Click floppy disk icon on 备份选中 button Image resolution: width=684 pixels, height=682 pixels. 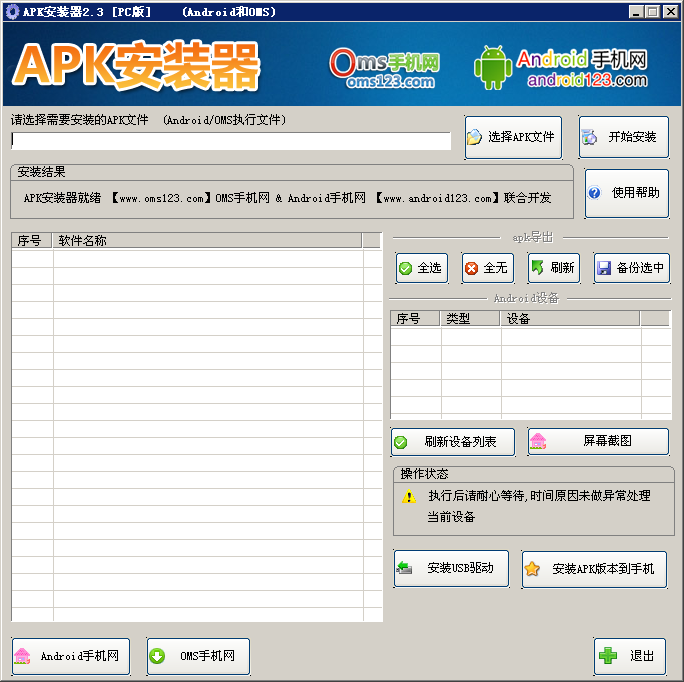604,268
